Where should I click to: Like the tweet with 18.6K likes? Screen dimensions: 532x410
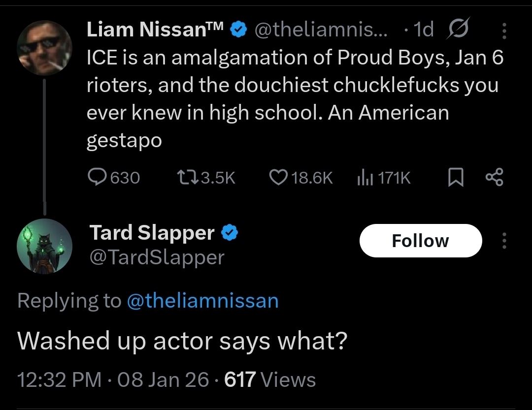pyautogui.click(x=278, y=177)
